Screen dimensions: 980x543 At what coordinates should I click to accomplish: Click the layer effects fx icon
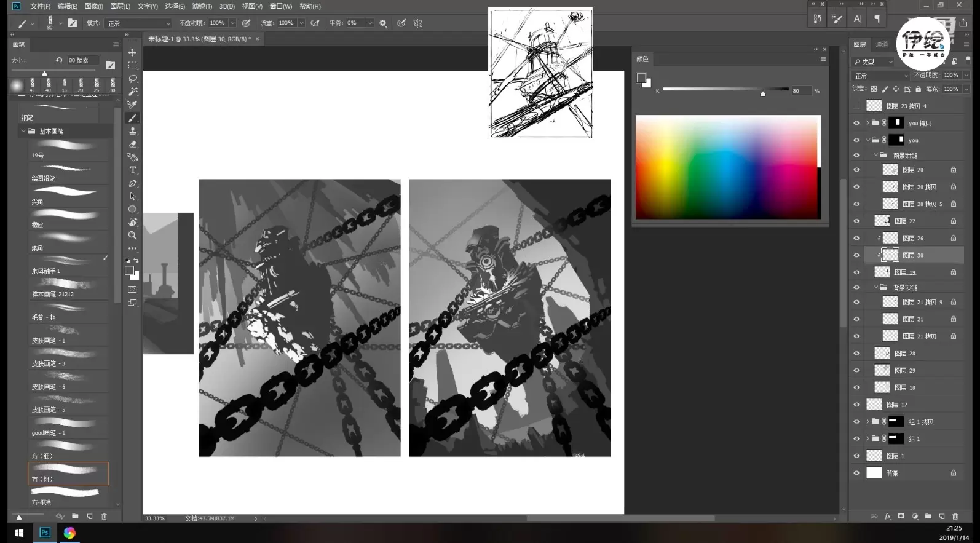click(x=888, y=517)
